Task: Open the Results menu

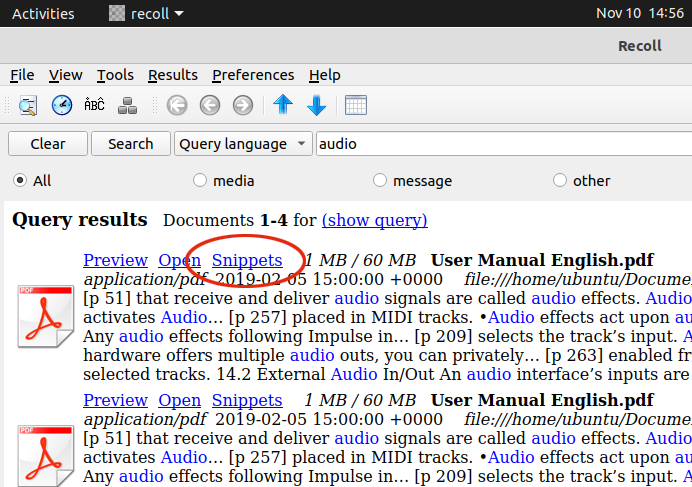Action: pos(173,75)
